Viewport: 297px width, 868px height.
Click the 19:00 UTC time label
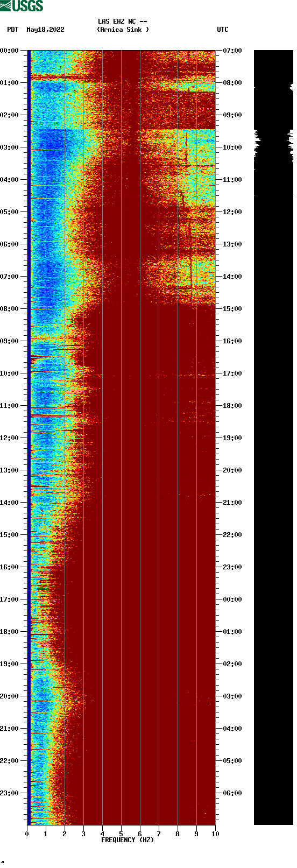pos(232,438)
